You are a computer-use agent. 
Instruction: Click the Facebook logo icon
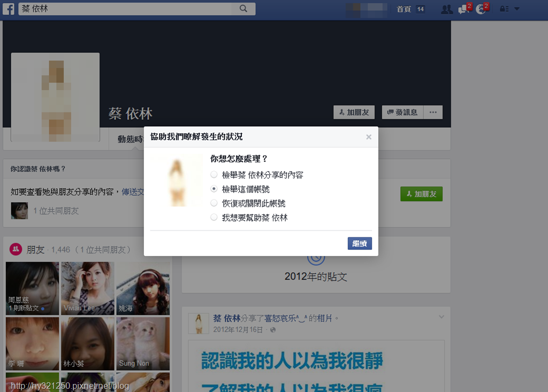coord(9,9)
